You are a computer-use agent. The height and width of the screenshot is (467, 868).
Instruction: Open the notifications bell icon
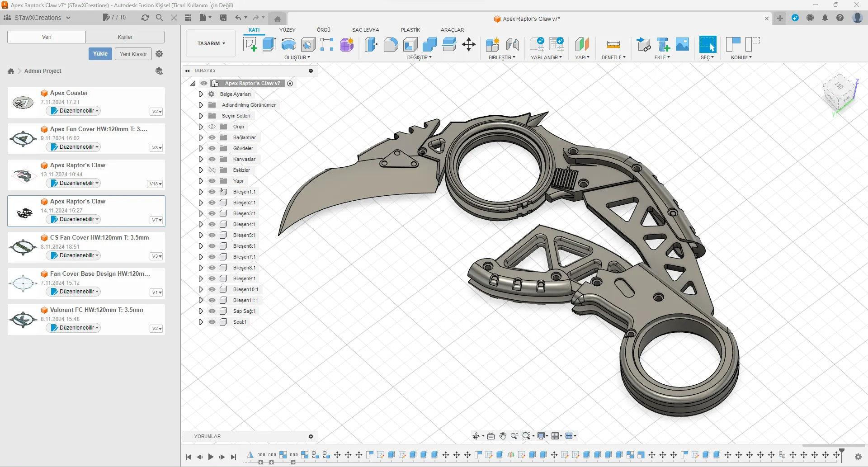coord(825,18)
